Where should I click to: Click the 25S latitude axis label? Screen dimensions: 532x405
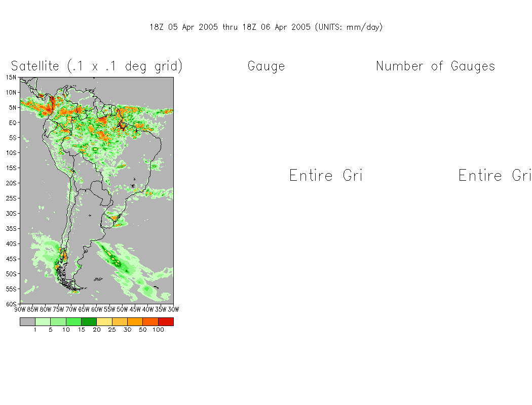pos(11,198)
